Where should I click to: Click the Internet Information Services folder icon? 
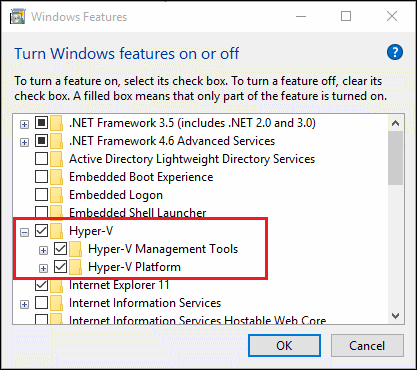[57, 303]
